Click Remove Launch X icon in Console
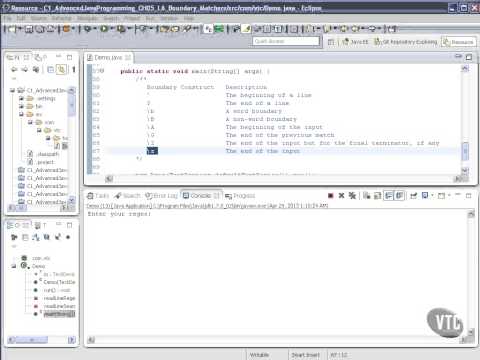Image resolution: width=480 pixels, height=360 pixels. (x=341, y=196)
